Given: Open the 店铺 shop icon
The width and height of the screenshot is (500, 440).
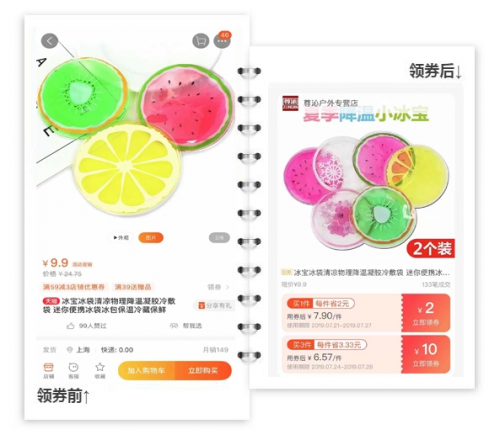Looking at the screenshot, I should 49,370.
